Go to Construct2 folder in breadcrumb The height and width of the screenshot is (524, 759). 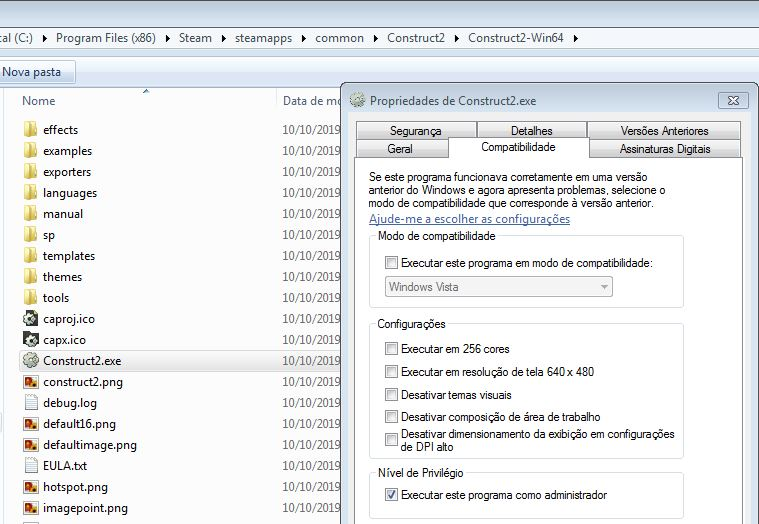pyautogui.click(x=416, y=38)
